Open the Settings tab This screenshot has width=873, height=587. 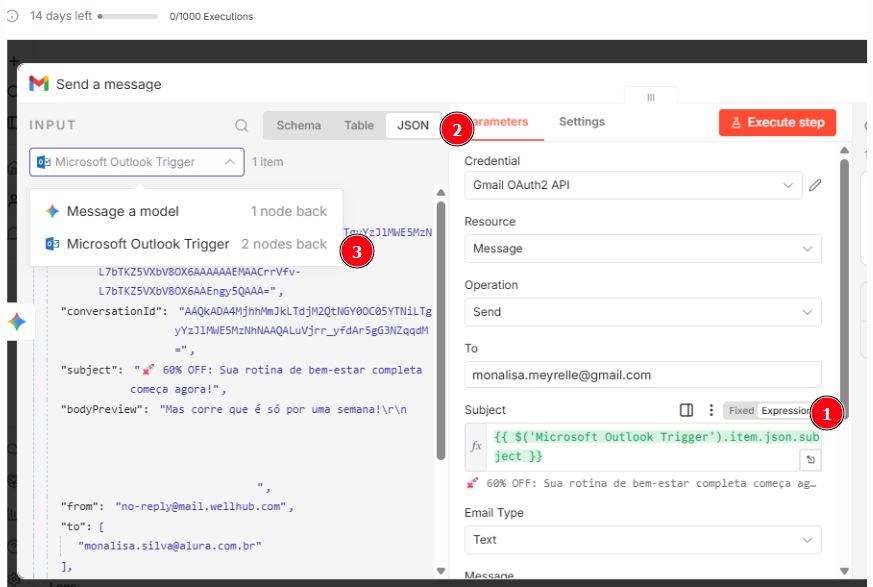pos(581,121)
